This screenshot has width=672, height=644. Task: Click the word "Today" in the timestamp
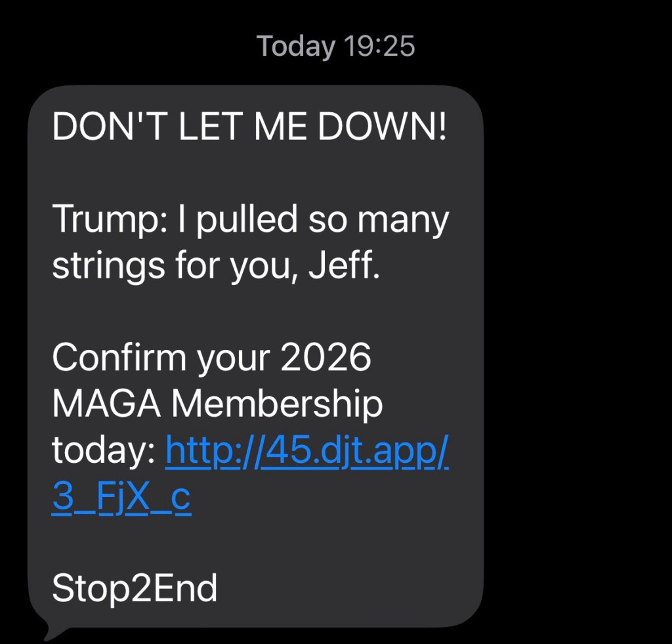(x=295, y=47)
